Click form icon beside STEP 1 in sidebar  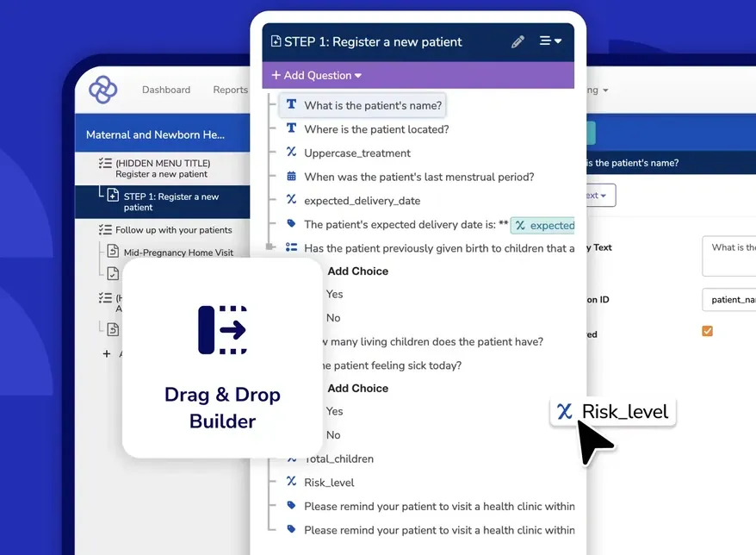click(113, 195)
